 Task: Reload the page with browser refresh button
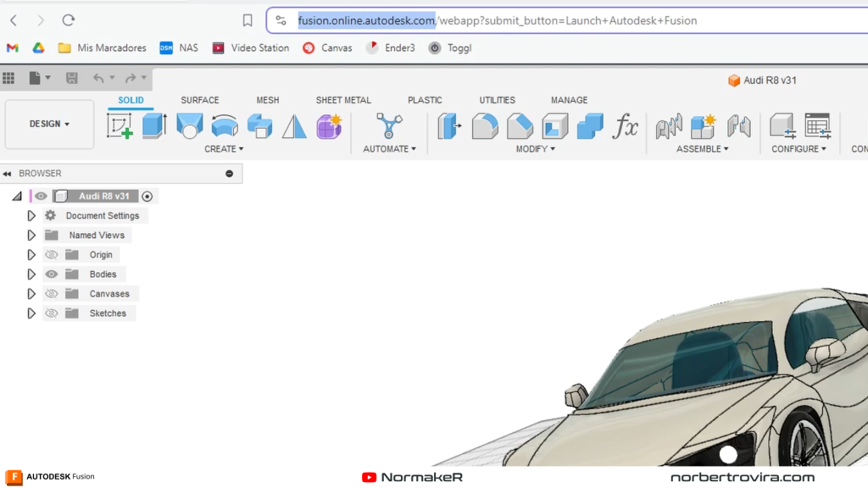pyautogui.click(x=69, y=20)
